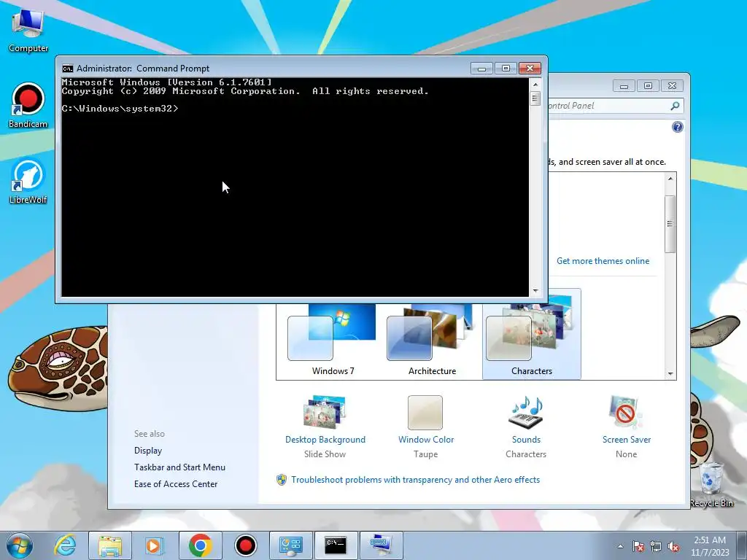This screenshot has height=560, width=747.
Task: Open the On-Screen Keyboard taskbar button
Action: (381, 545)
